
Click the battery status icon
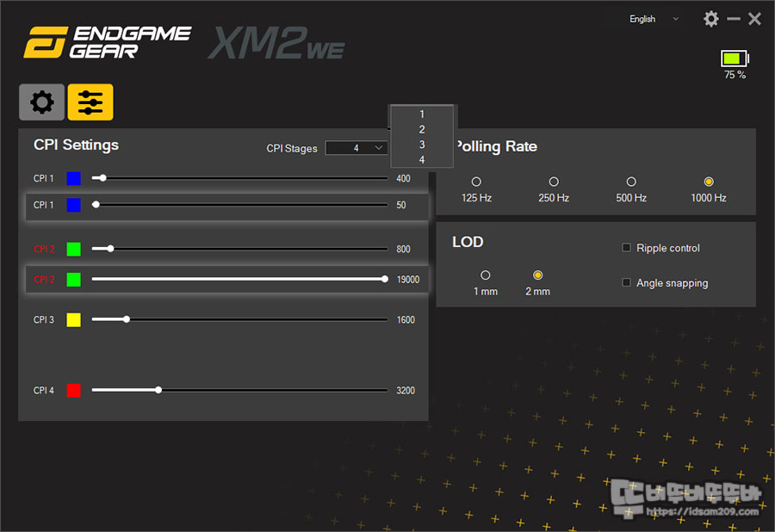coord(735,59)
